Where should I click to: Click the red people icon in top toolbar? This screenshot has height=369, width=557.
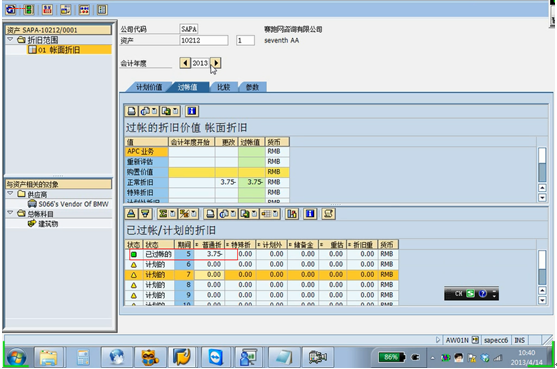[x=48, y=10]
